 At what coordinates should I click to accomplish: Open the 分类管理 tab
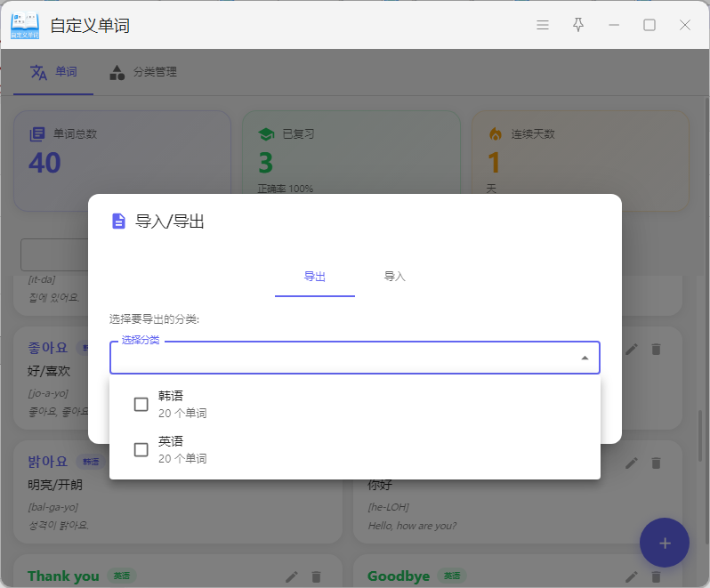point(143,72)
